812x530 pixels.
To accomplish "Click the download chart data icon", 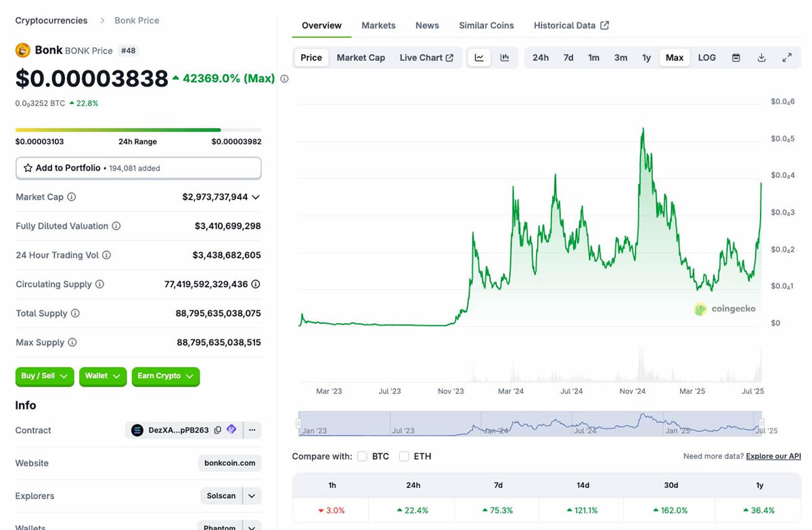I will [761, 58].
